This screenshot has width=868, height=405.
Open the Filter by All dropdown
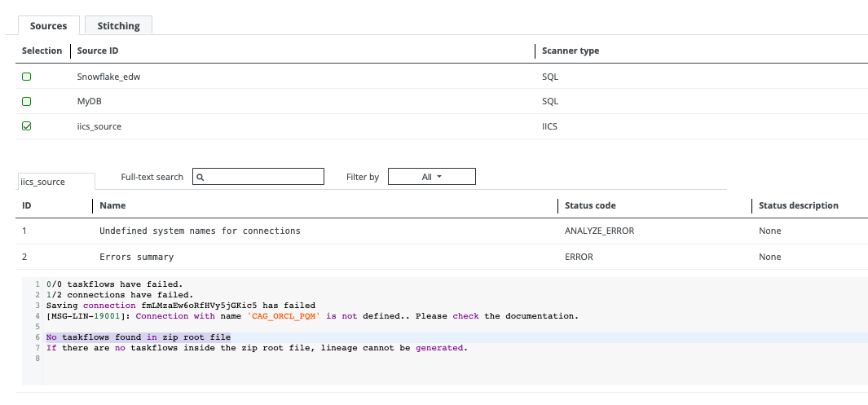pyautogui.click(x=431, y=177)
